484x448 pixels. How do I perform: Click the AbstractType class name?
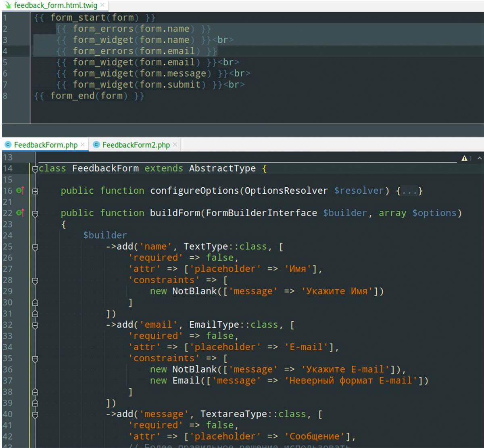coord(222,169)
